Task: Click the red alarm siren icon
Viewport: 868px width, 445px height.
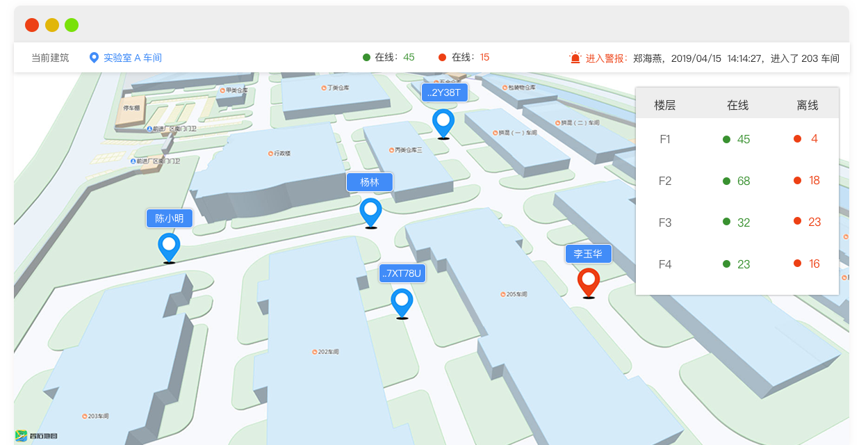Action: coord(575,58)
